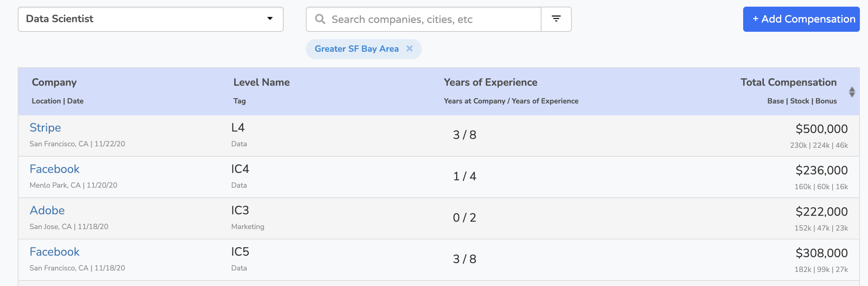The image size is (868, 286).
Task: Click the Years of Experience header
Action: tap(491, 82)
